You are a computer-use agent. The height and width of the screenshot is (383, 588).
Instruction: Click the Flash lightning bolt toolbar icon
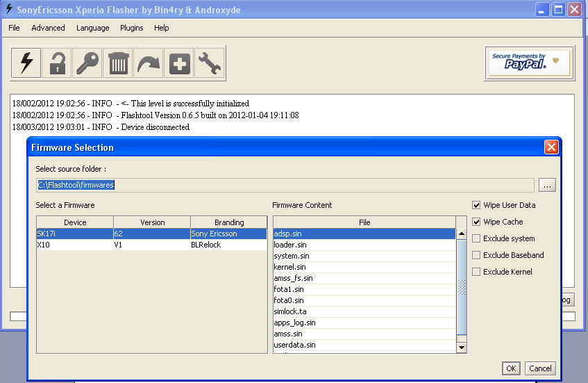(26, 63)
